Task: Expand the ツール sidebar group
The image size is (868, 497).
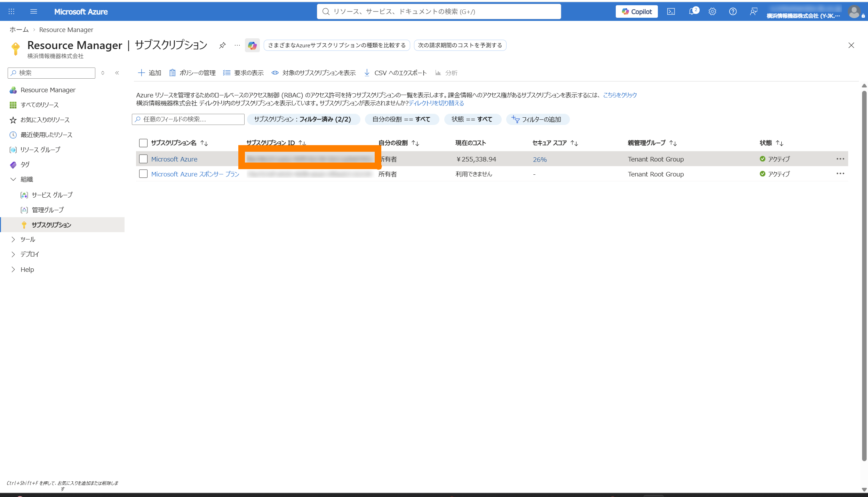Action: click(13, 239)
